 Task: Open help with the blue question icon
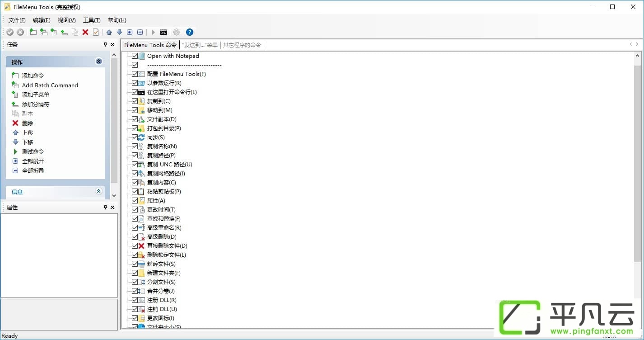pos(190,32)
